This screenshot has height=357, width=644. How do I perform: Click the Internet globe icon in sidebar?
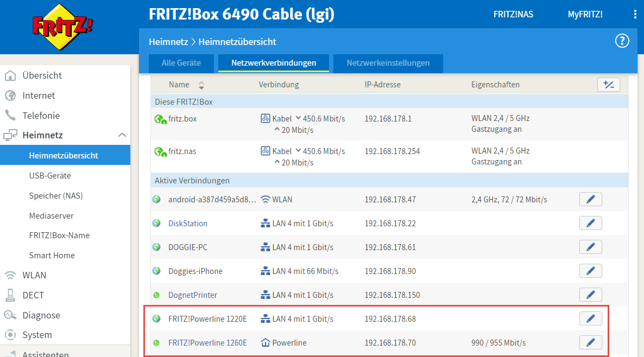coord(10,95)
